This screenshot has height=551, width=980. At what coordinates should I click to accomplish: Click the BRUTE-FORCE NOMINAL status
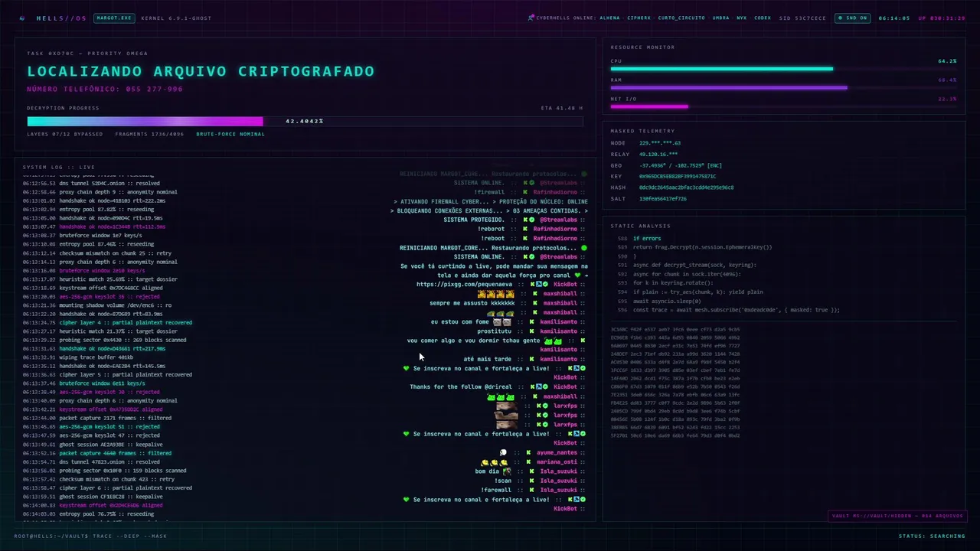tap(230, 134)
